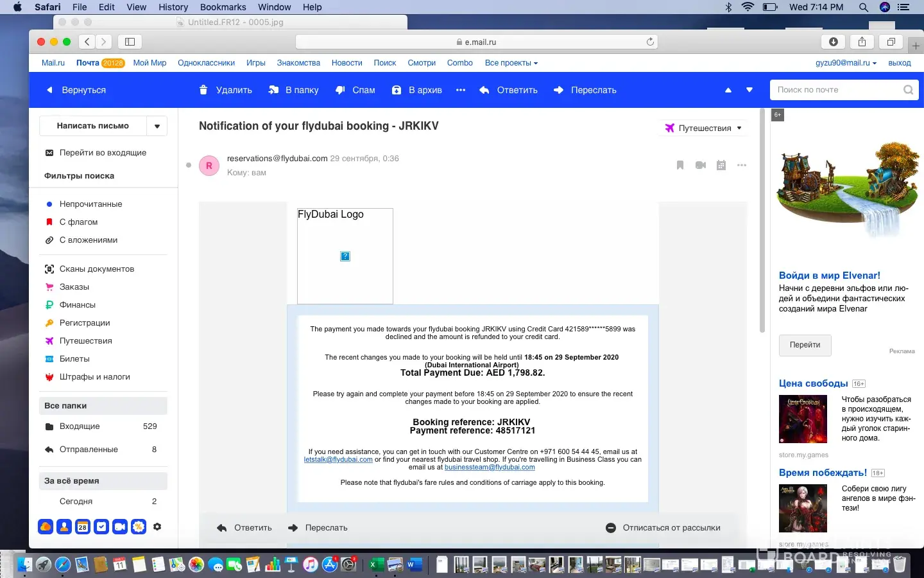Image resolution: width=924 pixels, height=578 pixels.
Task: Toggle Safari sidebar button
Action: (130, 42)
